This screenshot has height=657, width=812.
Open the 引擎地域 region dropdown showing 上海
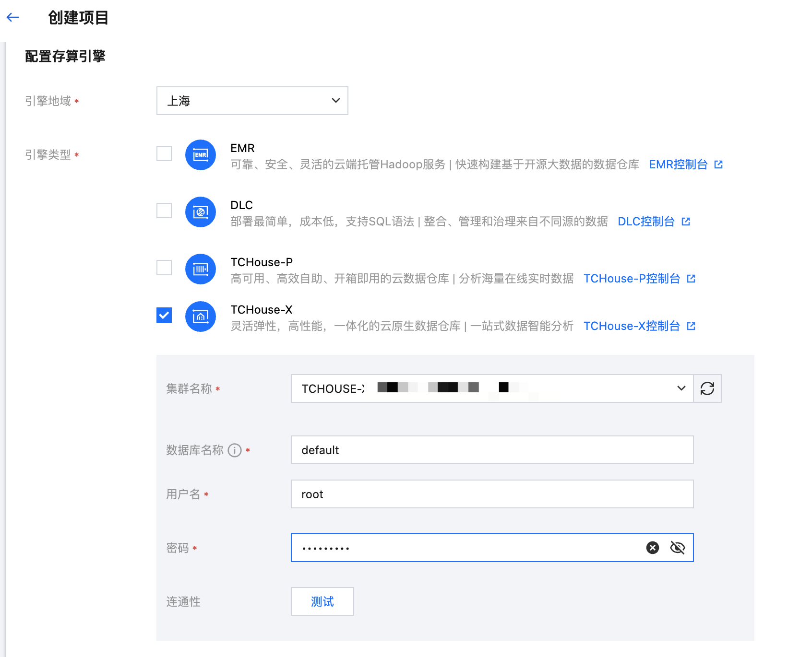(x=252, y=101)
